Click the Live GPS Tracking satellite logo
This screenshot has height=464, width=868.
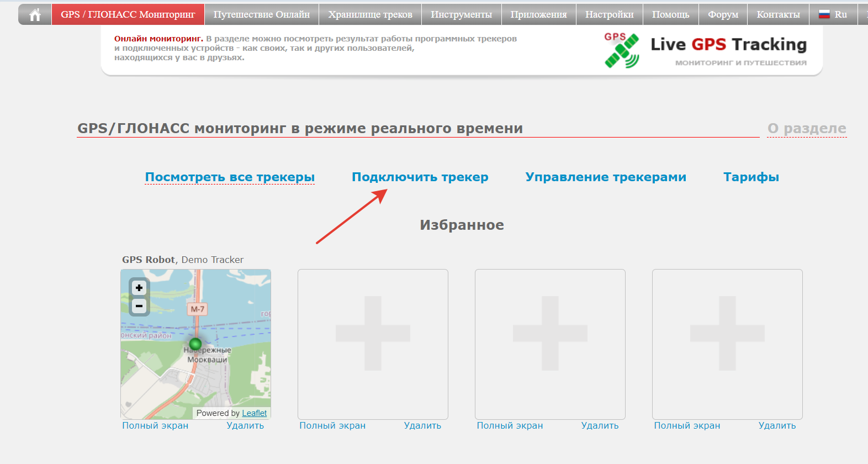click(x=622, y=51)
